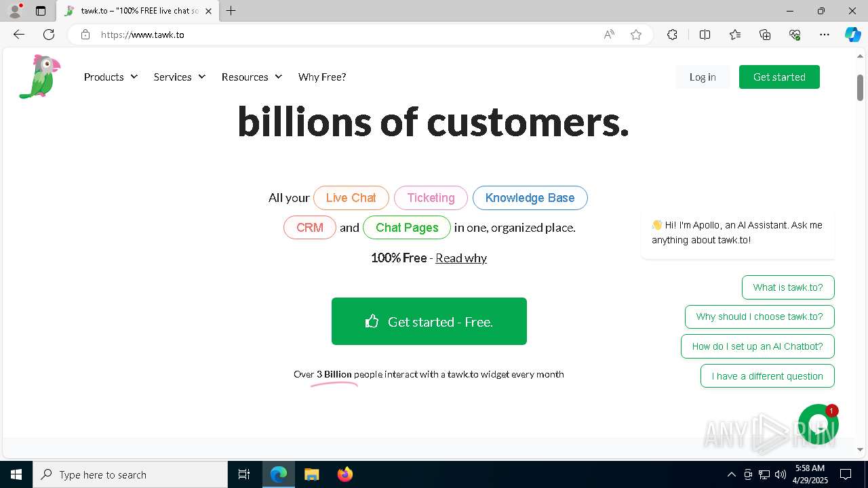Click the big Get started - Free button
The width and height of the screenshot is (868, 488).
429,321
